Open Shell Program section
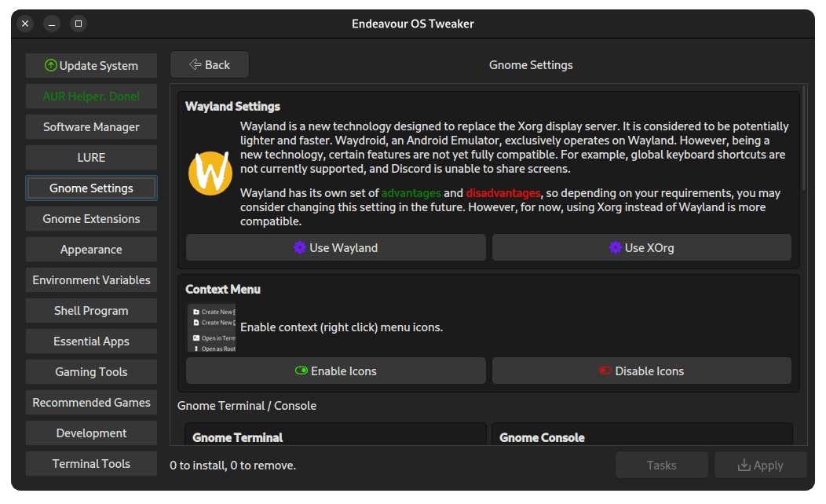This screenshot has width=826, height=504. pos(91,311)
